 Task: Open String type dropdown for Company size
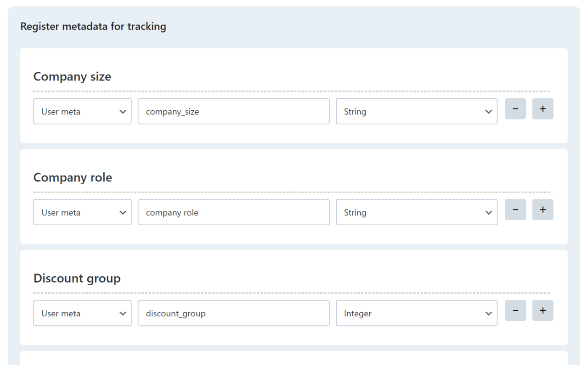(416, 111)
